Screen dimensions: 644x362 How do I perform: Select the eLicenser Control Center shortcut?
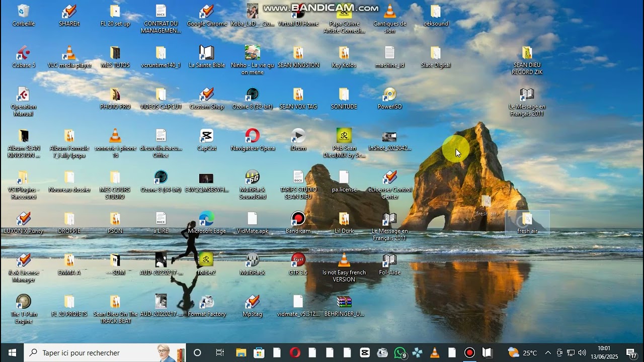390,185
